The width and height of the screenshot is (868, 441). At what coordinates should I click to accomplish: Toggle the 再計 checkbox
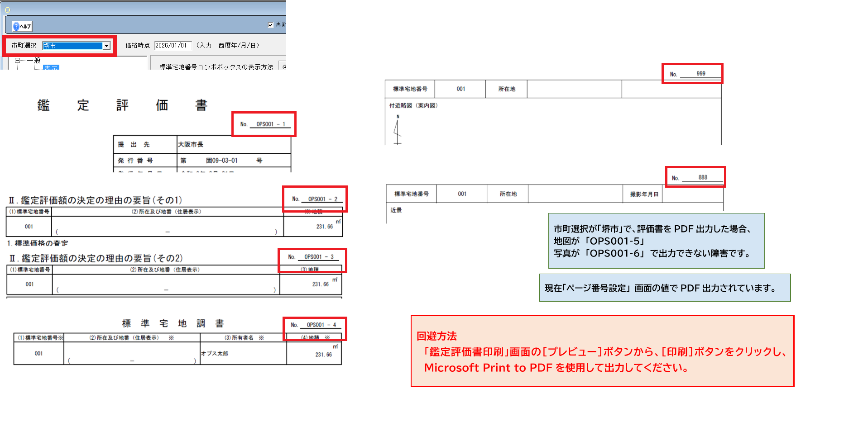pos(270,25)
